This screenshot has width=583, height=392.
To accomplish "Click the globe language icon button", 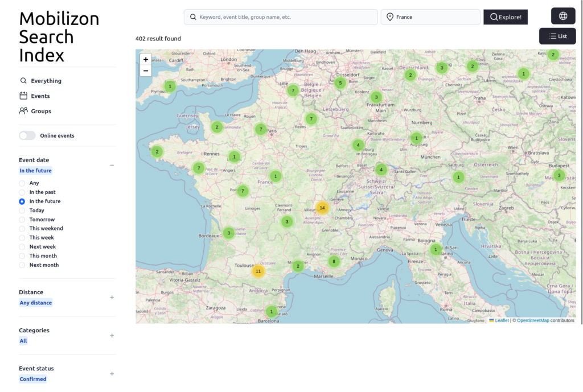I will click(563, 16).
